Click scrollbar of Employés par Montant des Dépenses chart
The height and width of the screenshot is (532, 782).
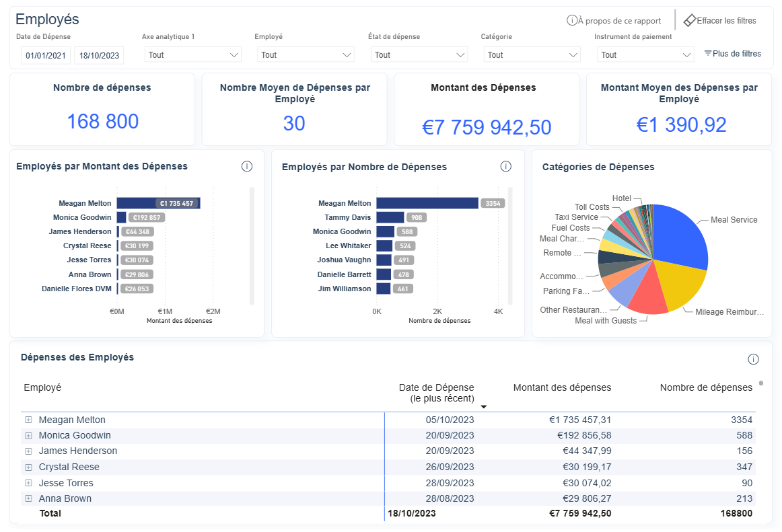pyautogui.click(x=252, y=245)
